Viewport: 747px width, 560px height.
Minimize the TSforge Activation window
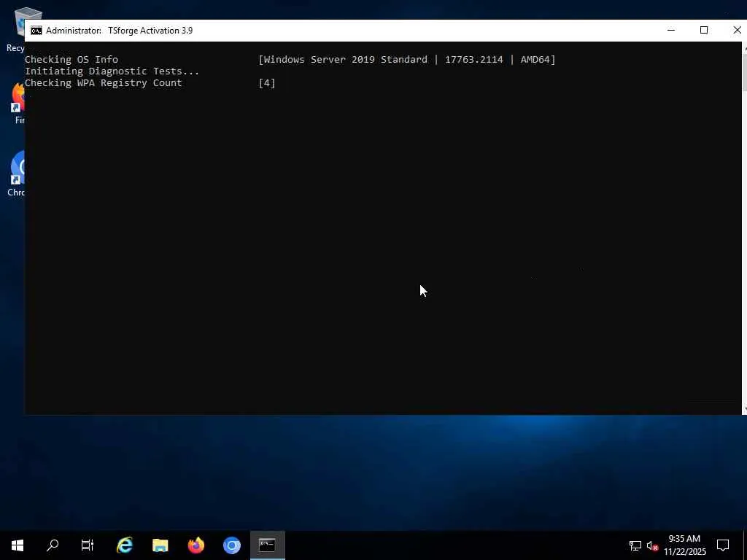pyautogui.click(x=671, y=30)
